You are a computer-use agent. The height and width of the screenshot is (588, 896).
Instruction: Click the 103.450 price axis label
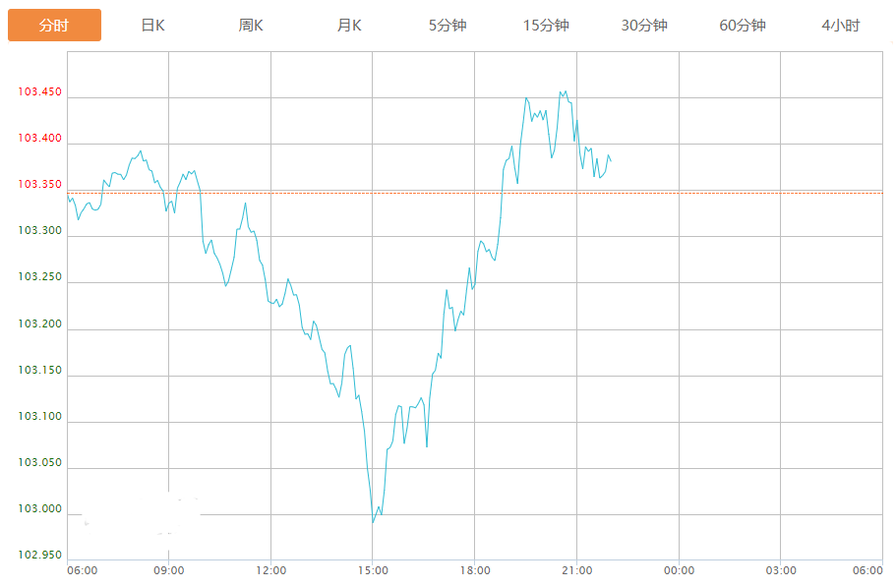tap(39, 92)
